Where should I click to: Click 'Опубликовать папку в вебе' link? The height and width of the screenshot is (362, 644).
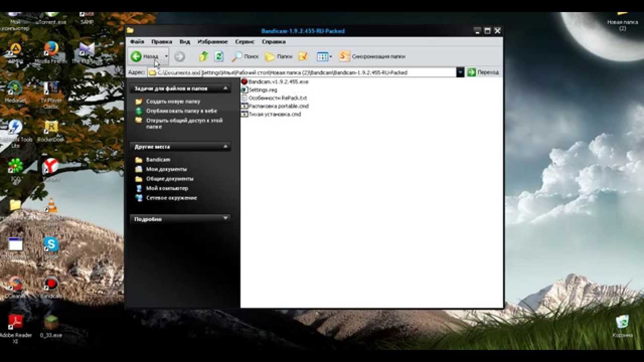tap(181, 111)
